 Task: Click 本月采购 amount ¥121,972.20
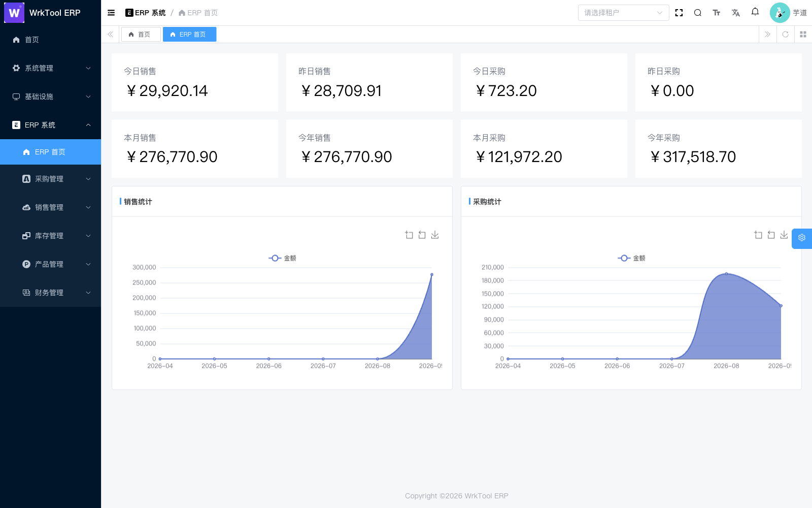click(x=518, y=157)
